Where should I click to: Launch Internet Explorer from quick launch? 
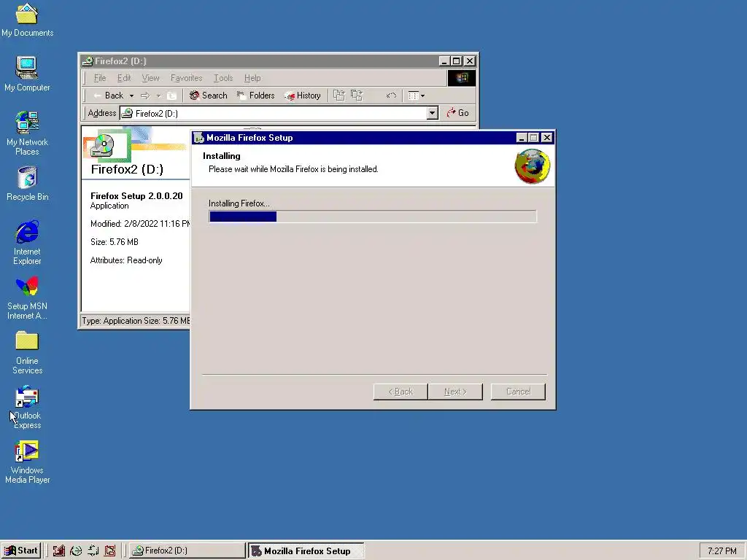pyautogui.click(x=76, y=551)
